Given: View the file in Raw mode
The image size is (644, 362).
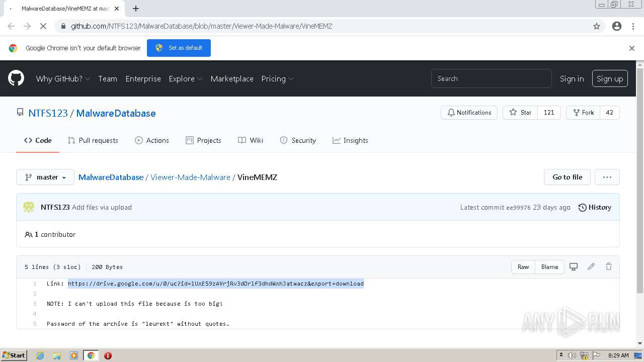Looking at the screenshot, I should [523, 267].
